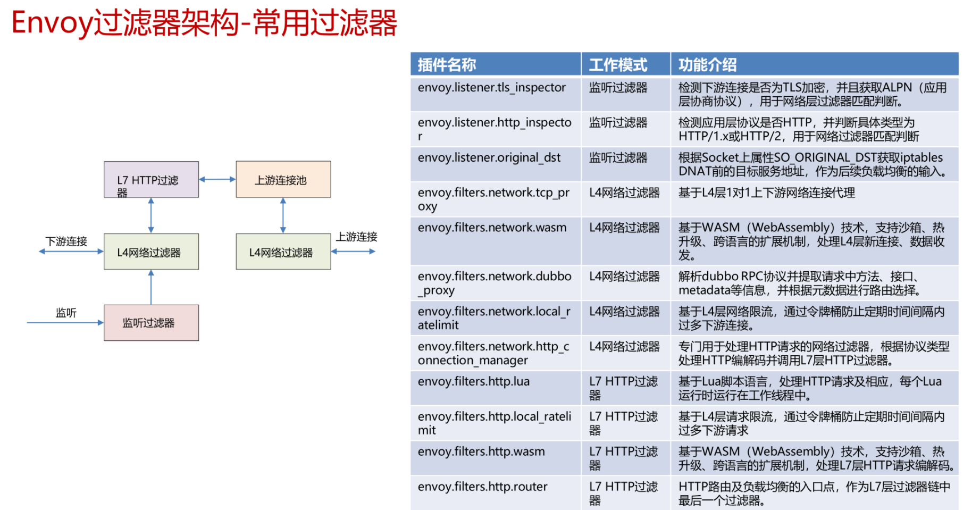This screenshot has width=980, height=510.
Task: Click description 基于Lua脚本语言
Action: point(815,389)
